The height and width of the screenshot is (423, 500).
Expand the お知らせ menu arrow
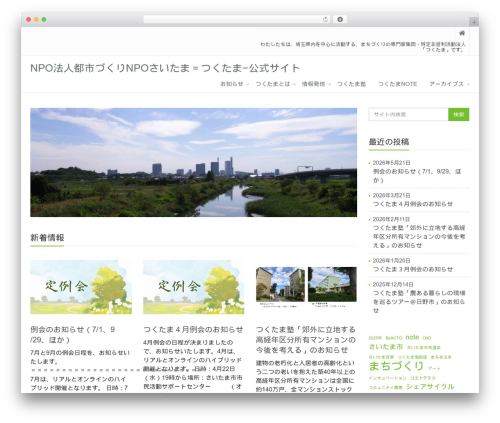click(248, 84)
